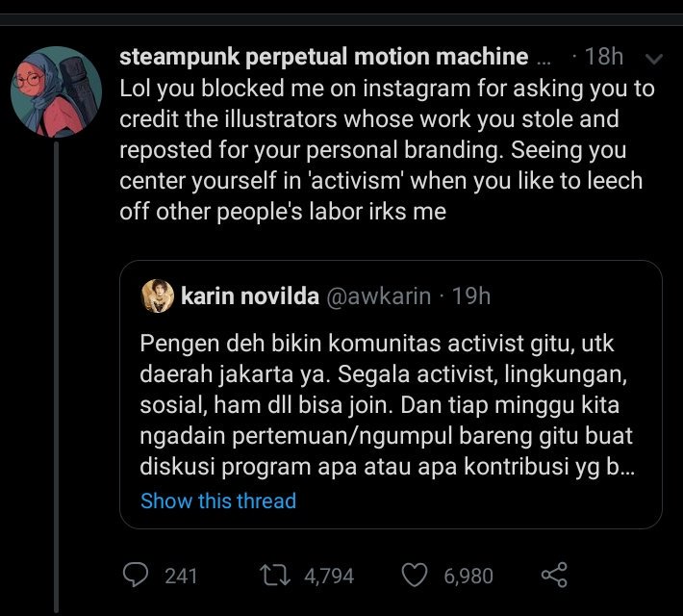Tap karin novilda's small profile picture
683x616 pixels.
pyautogui.click(x=157, y=296)
